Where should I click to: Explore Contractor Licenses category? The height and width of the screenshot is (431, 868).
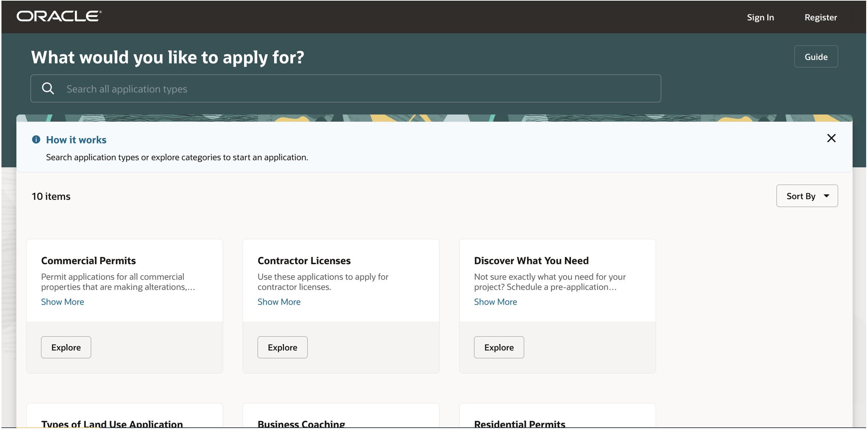(x=282, y=347)
